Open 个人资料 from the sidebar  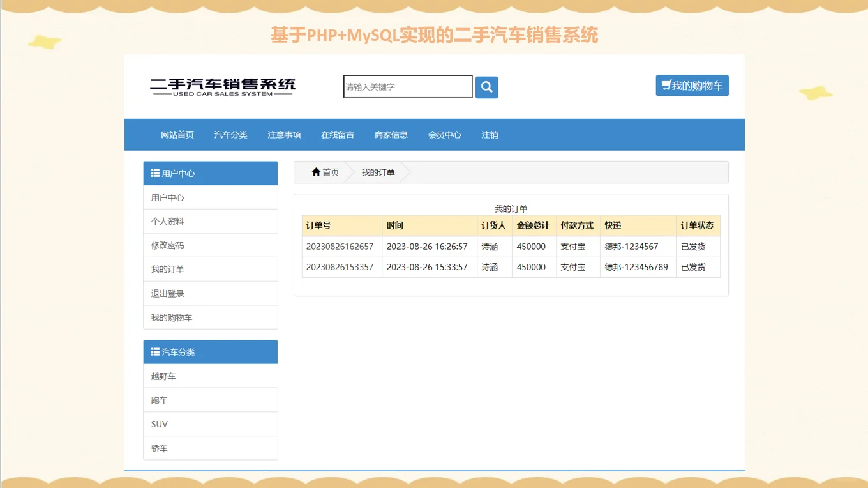tap(167, 220)
